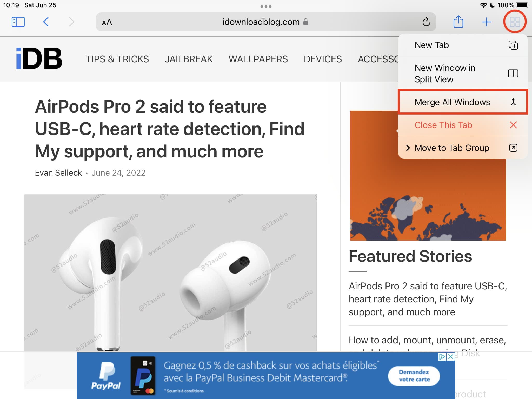Tap the AirPods Pro render image
The image size is (532, 399).
(x=171, y=273)
